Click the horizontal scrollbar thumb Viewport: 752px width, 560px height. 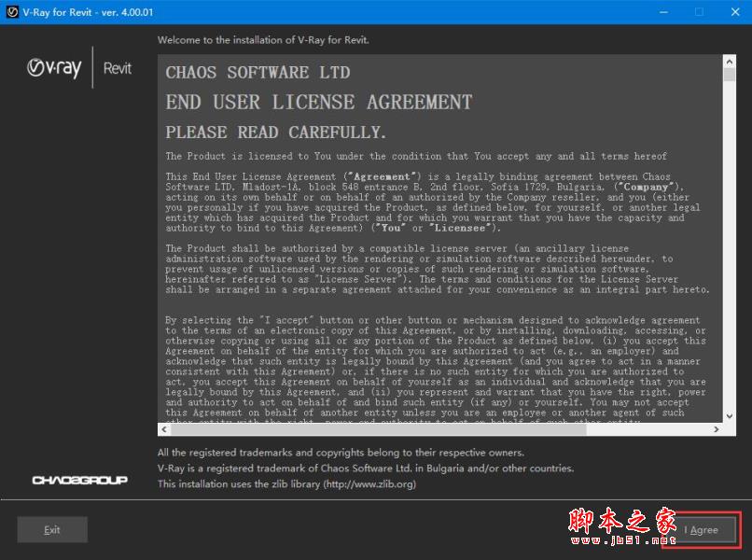(379, 429)
